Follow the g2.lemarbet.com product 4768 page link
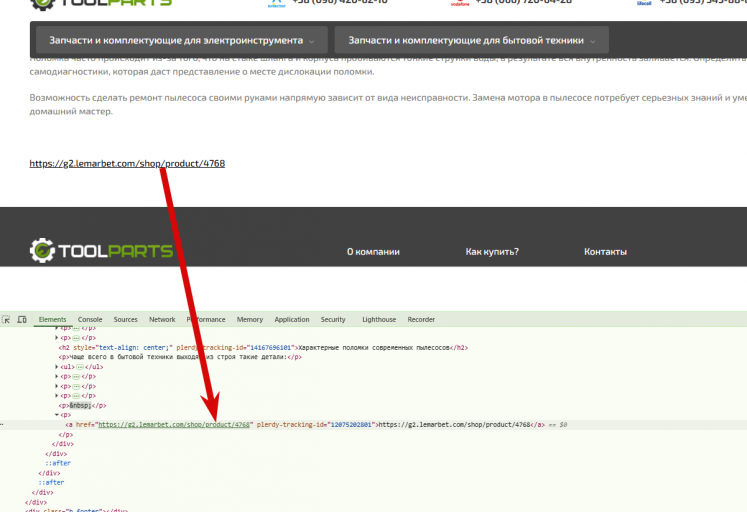 127,163
